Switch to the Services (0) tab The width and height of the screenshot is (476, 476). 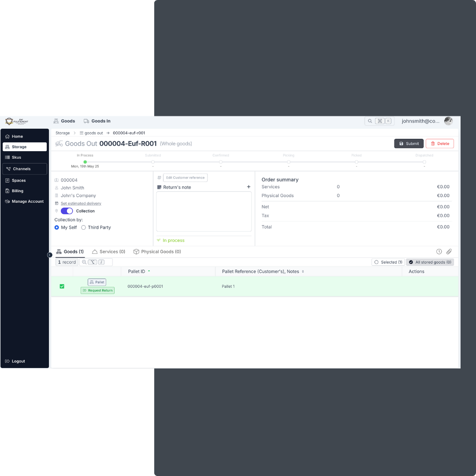click(x=109, y=252)
